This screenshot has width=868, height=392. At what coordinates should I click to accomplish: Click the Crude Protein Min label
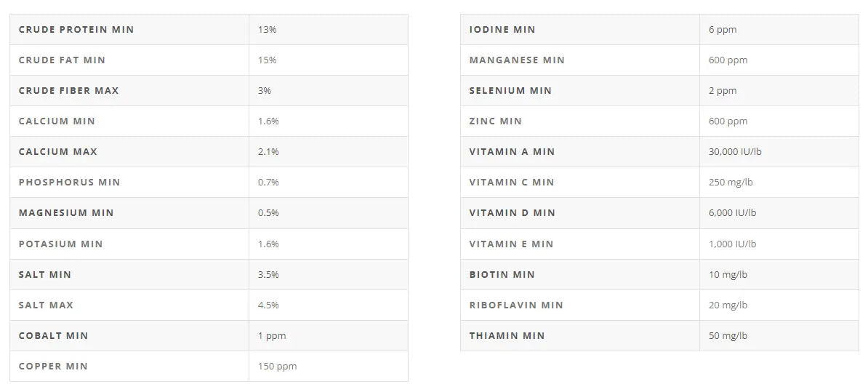76,30
